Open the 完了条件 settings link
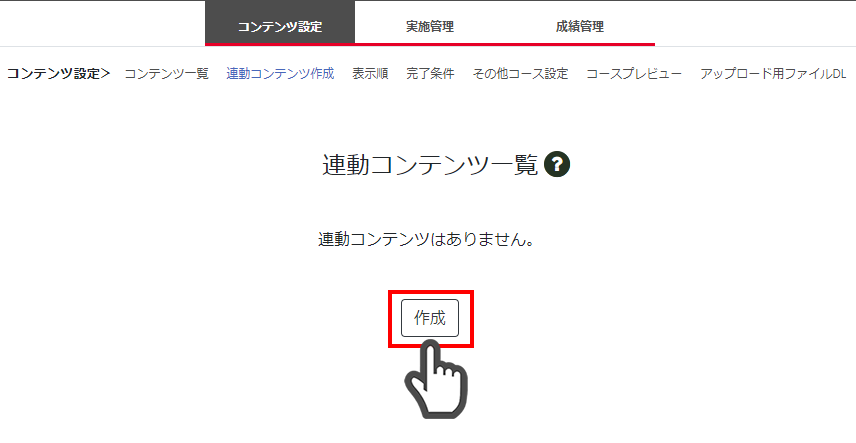Image resolution: width=856 pixels, height=443 pixels. pos(430,74)
